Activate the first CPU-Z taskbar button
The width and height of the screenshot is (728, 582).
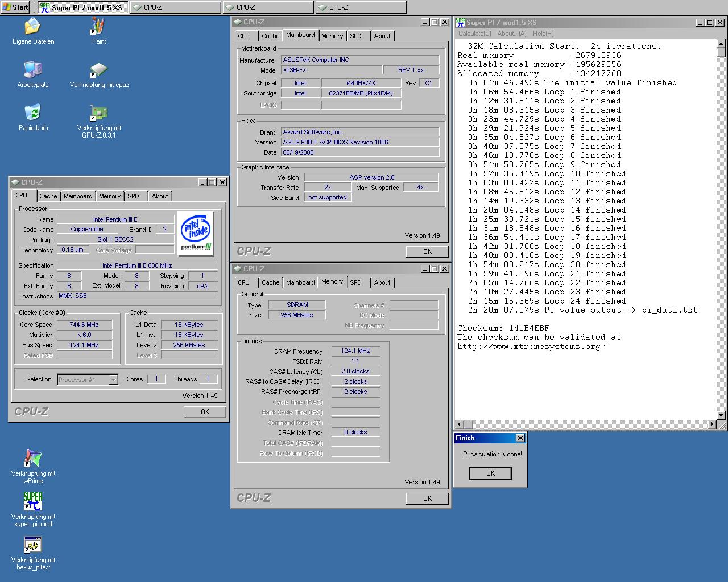175,7
